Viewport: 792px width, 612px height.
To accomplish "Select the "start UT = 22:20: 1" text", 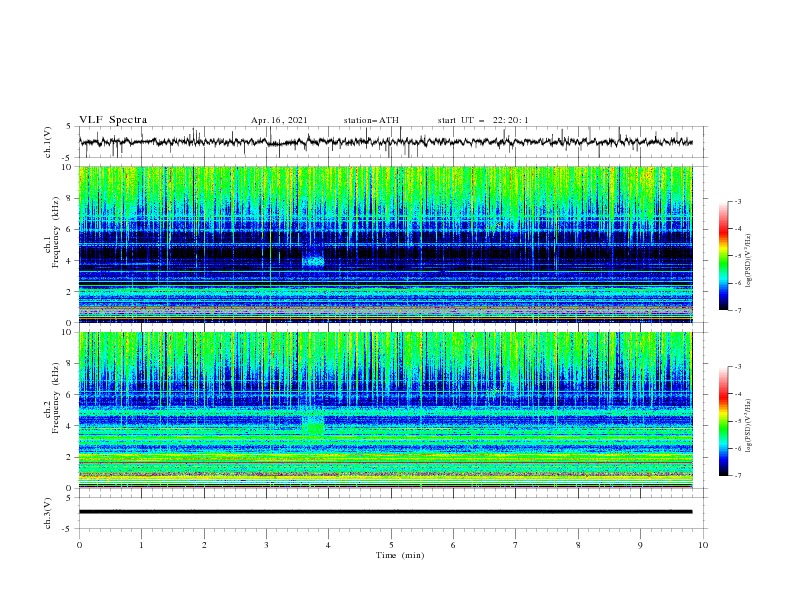I will coord(483,120).
